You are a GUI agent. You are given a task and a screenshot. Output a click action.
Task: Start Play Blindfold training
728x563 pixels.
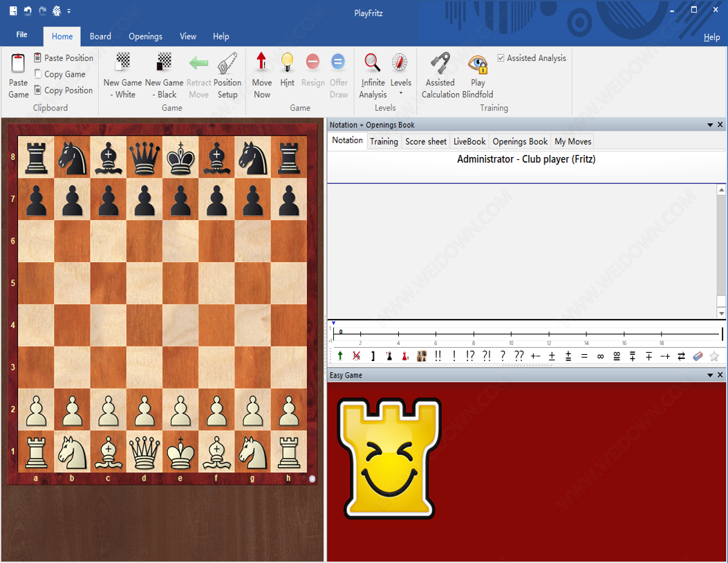pyautogui.click(x=478, y=75)
